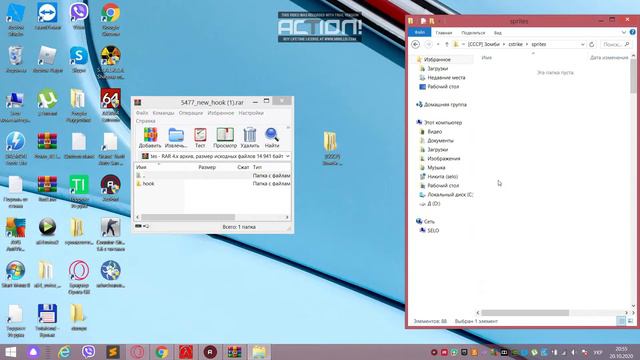Click the Извлечь (Extract) icon in WinRAR

point(176,138)
